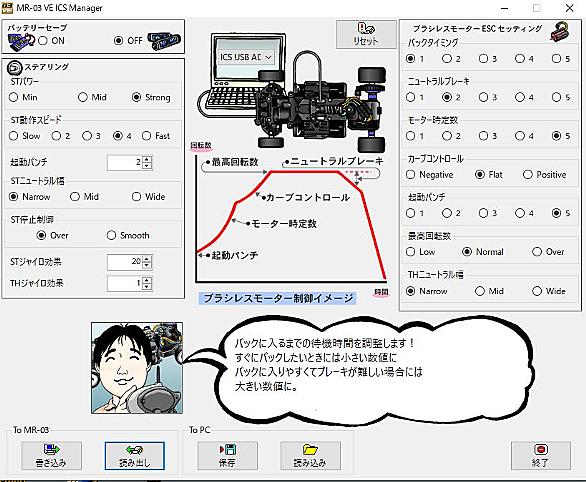The width and height of the screenshot is (586, 482).
Task: Set THニュートラル幅 to Narrow
Action: click(x=427, y=291)
